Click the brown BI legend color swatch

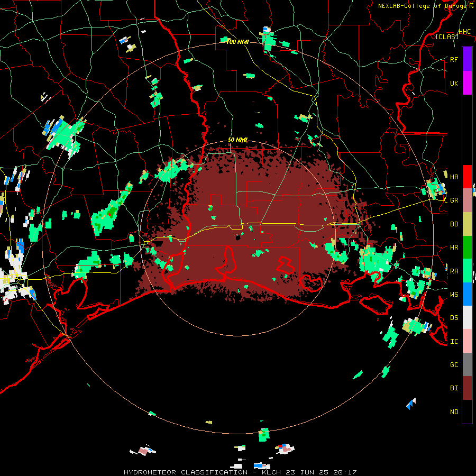pos(467,388)
